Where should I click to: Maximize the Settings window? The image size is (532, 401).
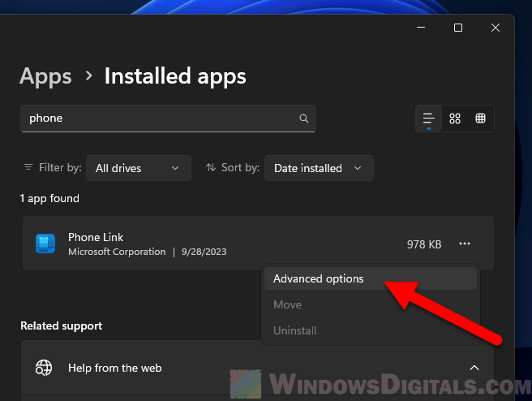tap(458, 28)
